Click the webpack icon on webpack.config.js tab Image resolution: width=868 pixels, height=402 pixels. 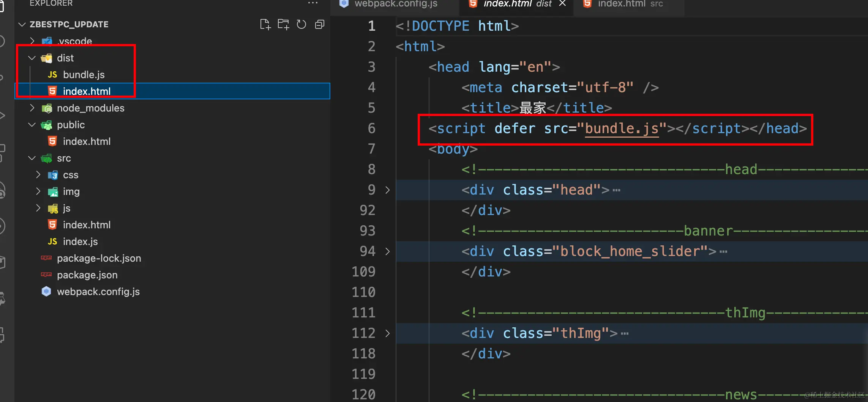click(344, 3)
